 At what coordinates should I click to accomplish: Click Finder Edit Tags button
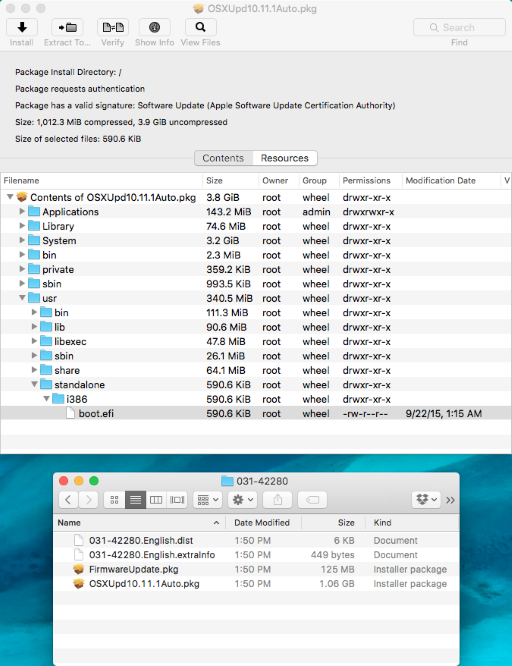click(312, 500)
